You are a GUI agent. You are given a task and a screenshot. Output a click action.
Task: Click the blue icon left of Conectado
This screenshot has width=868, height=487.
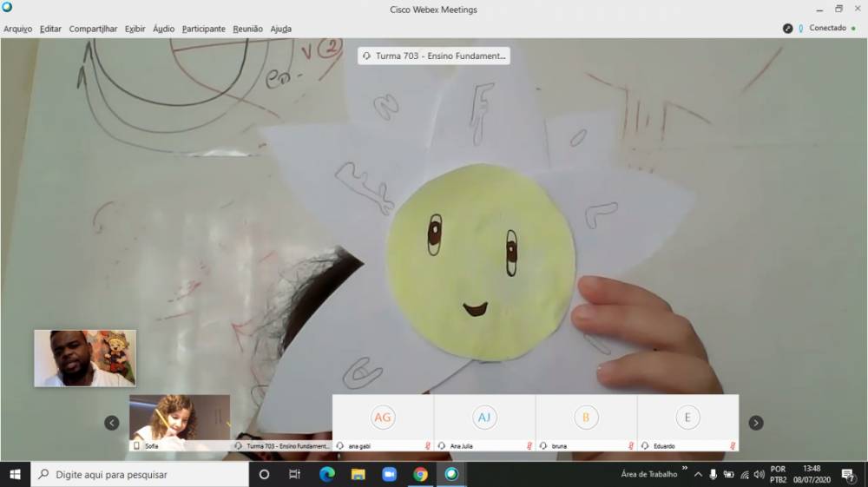click(801, 28)
